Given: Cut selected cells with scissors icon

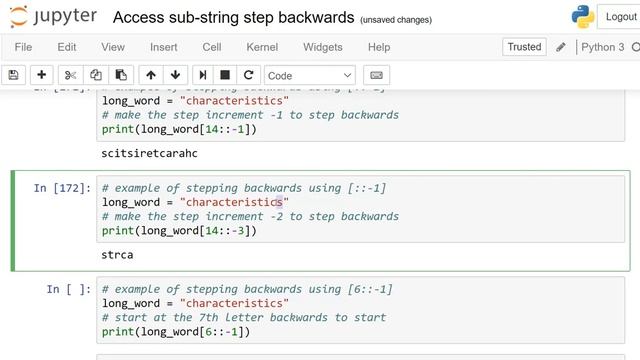Looking at the screenshot, I should (70, 75).
